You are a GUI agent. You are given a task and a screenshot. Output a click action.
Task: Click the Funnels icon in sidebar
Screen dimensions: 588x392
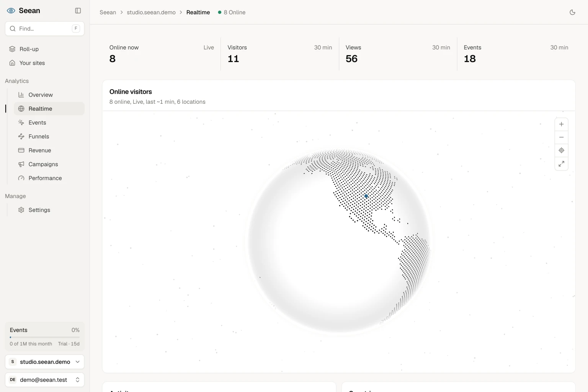pos(21,136)
